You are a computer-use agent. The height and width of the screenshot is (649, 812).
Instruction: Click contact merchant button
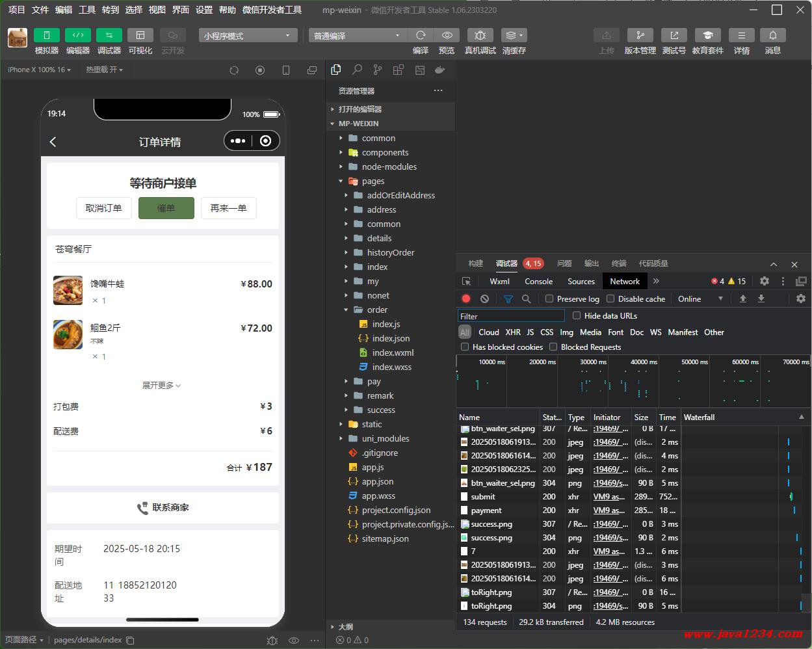click(x=163, y=508)
